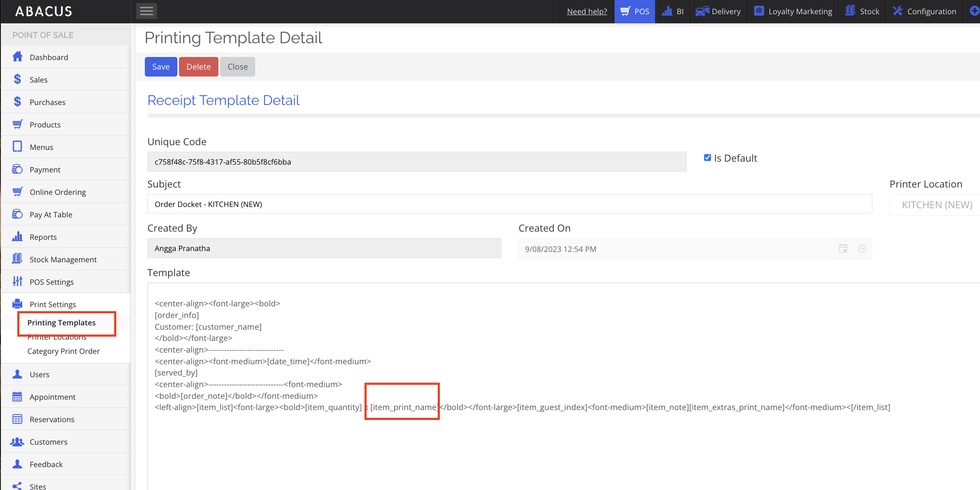Uncheck the Is Default checkbox

tap(708, 158)
